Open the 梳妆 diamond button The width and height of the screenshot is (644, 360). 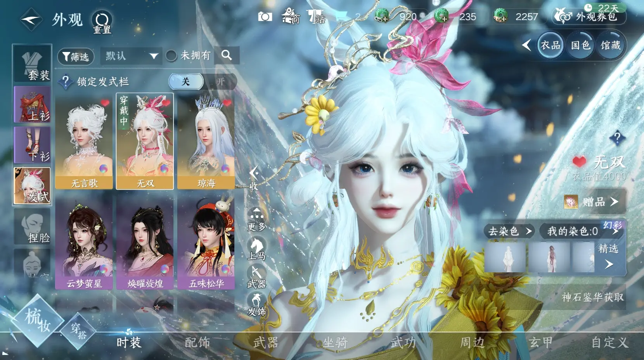(37, 320)
